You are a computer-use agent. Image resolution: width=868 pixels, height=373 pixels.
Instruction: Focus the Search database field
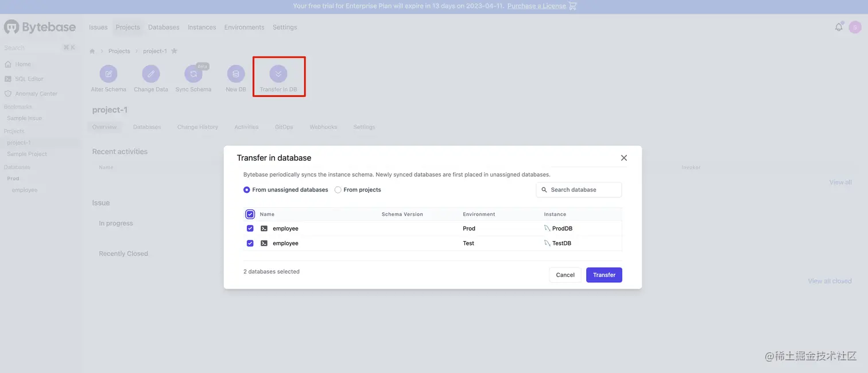pos(579,190)
